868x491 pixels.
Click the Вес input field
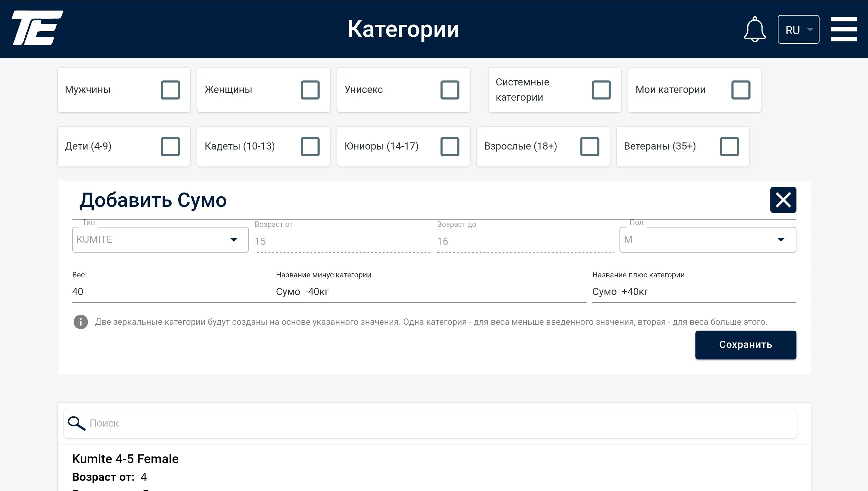[x=171, y=292]
